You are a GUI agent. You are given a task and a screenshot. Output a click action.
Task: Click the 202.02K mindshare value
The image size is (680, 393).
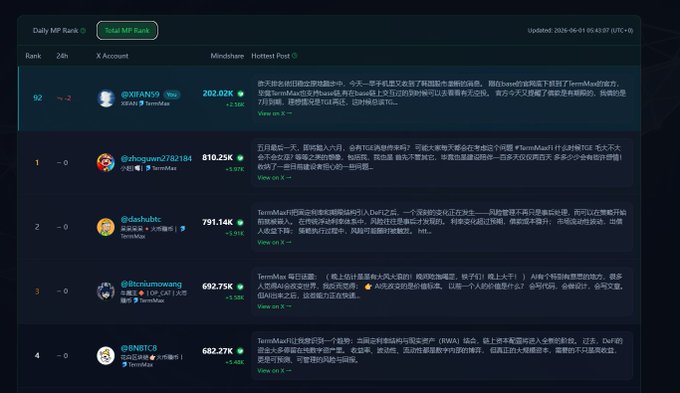pos(218,93)
